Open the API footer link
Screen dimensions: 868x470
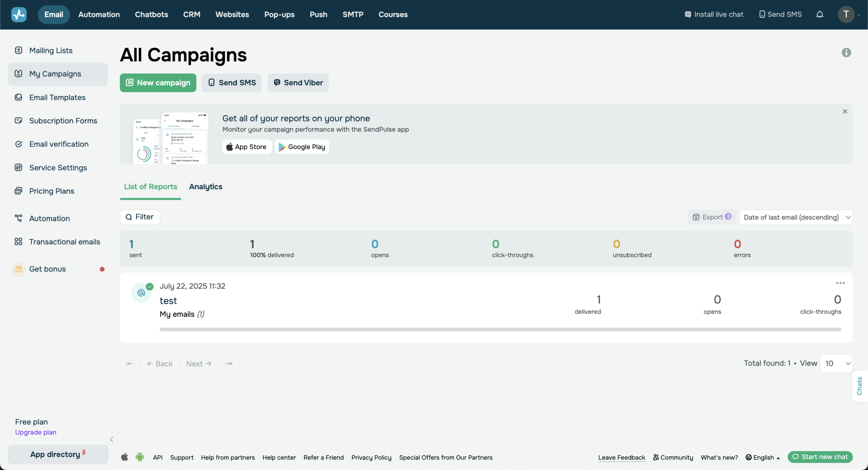[x=158, y=457]
